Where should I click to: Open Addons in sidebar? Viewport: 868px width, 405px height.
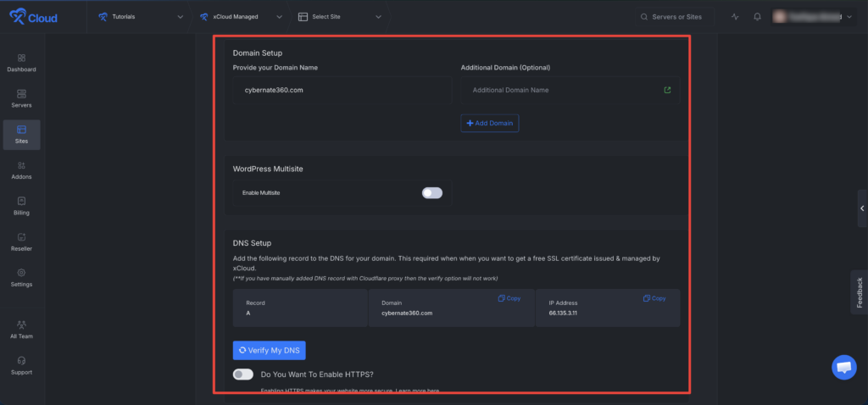[21, 170]
